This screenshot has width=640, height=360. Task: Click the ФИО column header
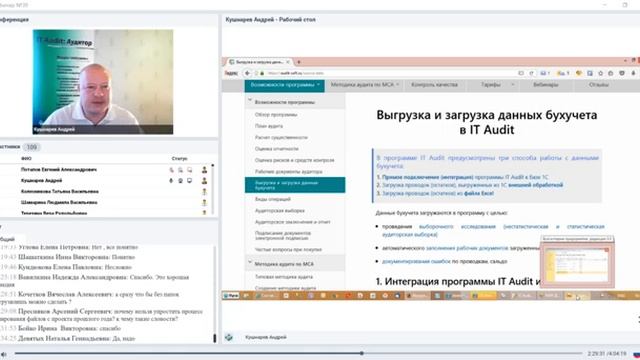(x=26, y=158)
